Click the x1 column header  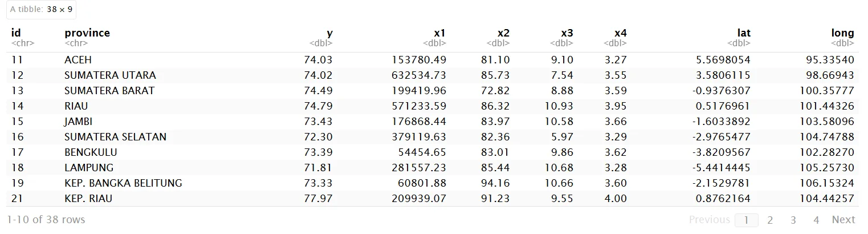[x=439, y=33]
